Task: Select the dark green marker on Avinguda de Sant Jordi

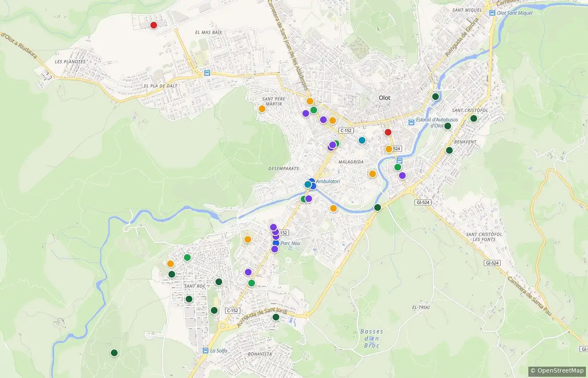Action: tap(276, 317)
